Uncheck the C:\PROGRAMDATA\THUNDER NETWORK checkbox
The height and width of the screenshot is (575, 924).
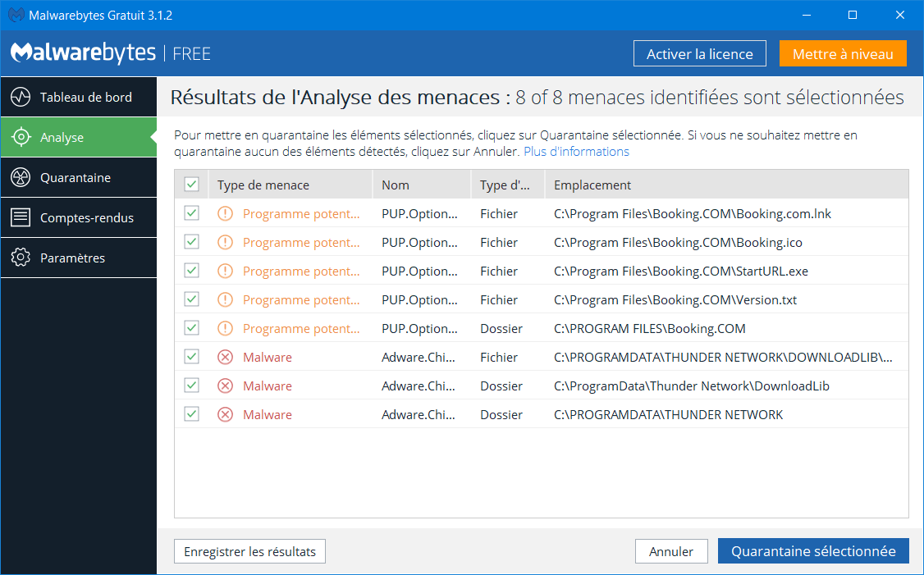click(x=191, y=413)
